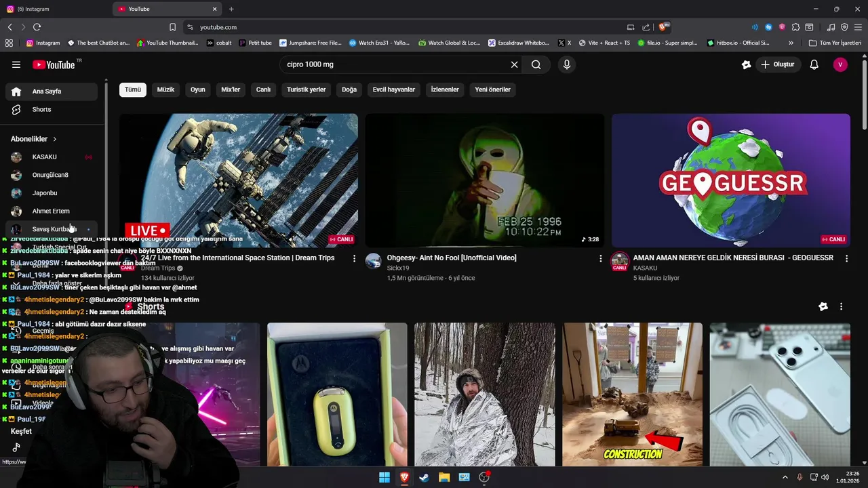Select the Doğa filter chip
868x488 pixels.
tap(349, 89)
